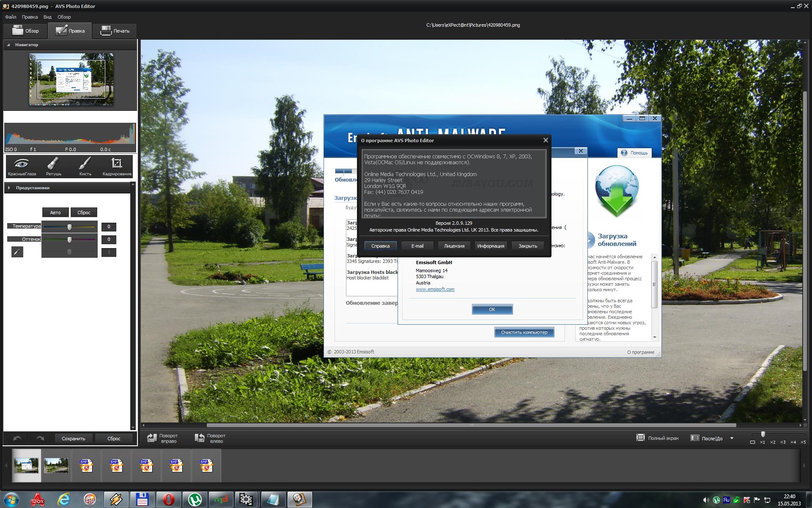This screenshot has width=812, height=508.
Task: Click the undo arrow icon
Action: (17, 438)
